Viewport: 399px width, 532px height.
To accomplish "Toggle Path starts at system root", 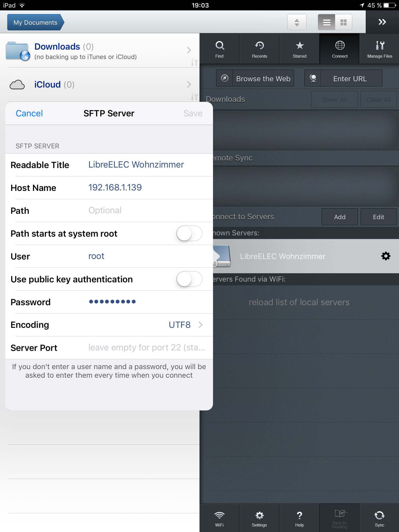I will pyautogui.click(x=189, y=233).
